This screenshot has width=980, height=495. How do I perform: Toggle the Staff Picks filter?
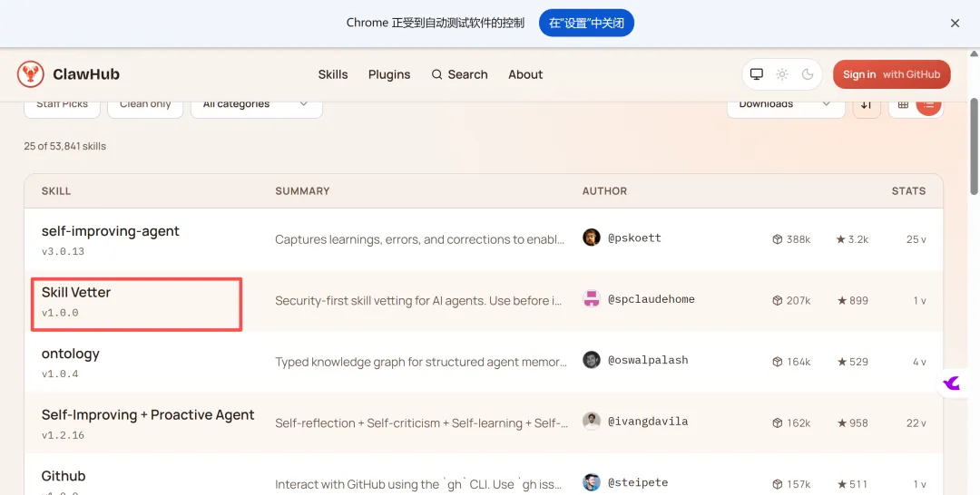pyautogui.click(x=62, y=106)
